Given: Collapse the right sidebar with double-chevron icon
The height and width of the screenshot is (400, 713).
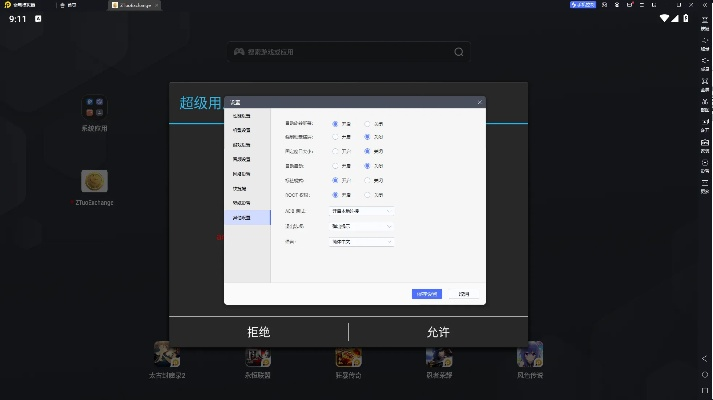Looking at the screenshot, I should pos(705,5).
